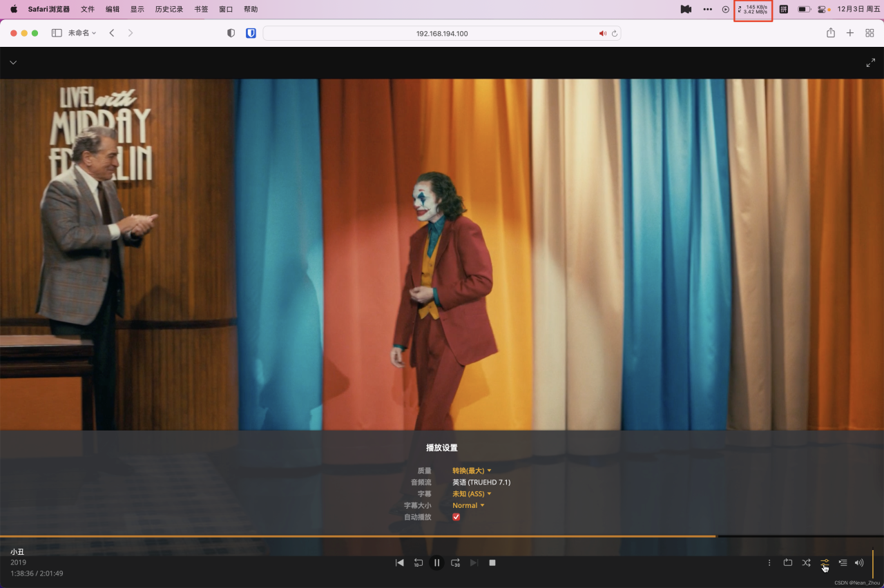Open the 编辑 menu
This screenshot has height=588, width=884.
(113, 9)
